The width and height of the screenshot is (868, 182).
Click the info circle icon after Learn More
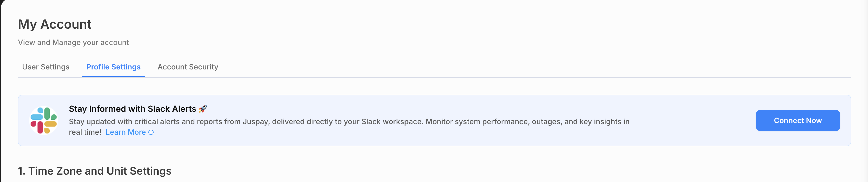tap(151, 133)
